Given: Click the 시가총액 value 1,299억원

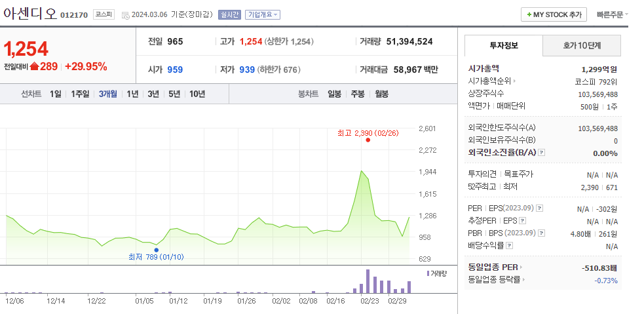Looking at the screenshot, I should click(x=599, y=69).
